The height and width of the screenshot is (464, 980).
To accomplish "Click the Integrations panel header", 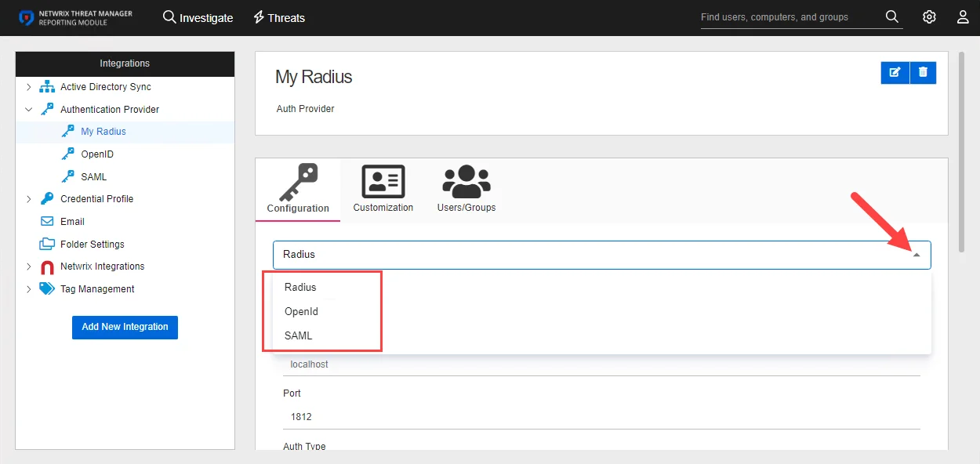I will [125, 63].
